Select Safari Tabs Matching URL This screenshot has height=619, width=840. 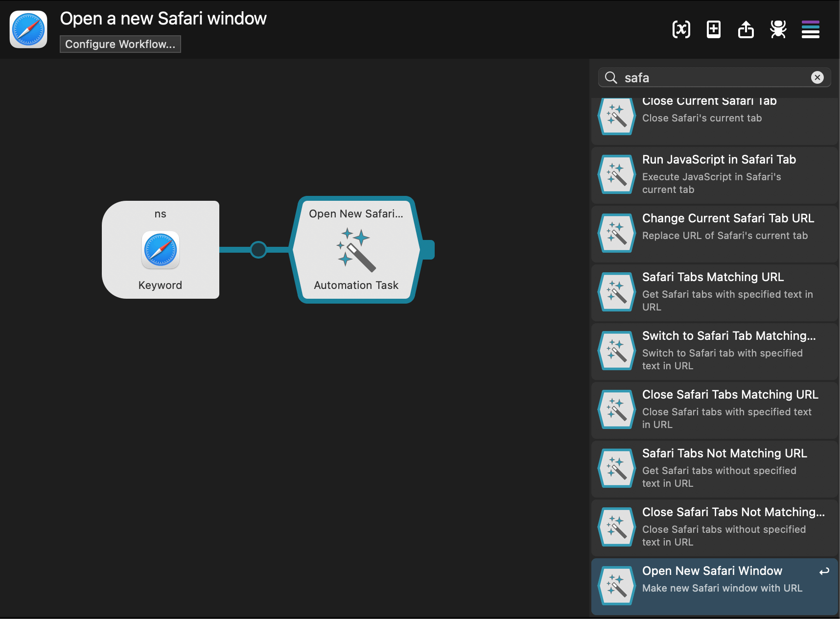(713, 291)
